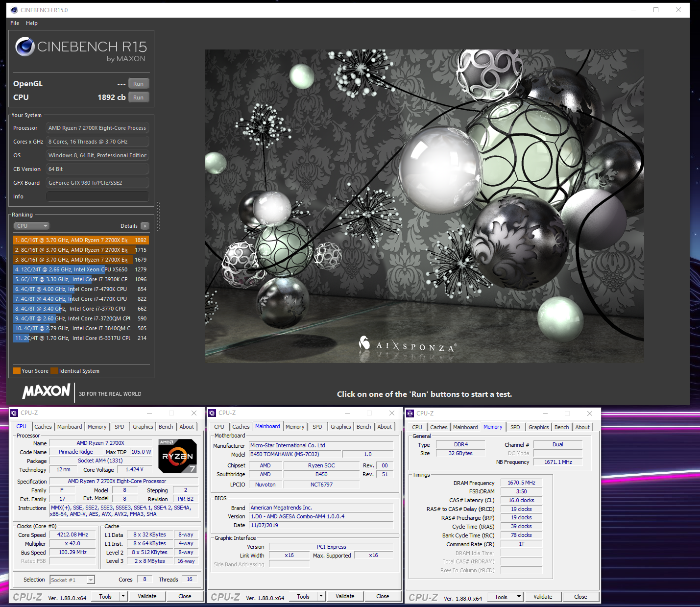The width and height of the screenshot is (700, 607).
Task: Click the MAXON logo at the bottom
Action: pyautogui.click(x=47, y=391)
